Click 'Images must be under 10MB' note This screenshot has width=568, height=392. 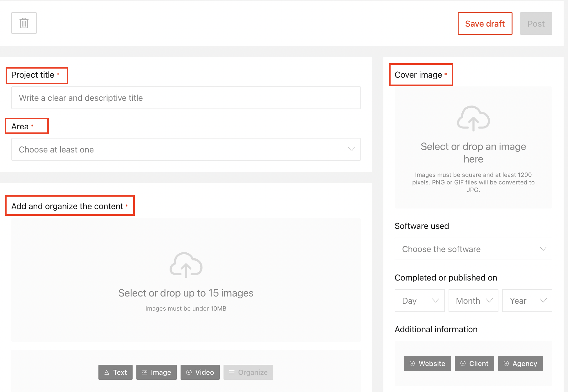pyautogui.click(x=186, y=308)
